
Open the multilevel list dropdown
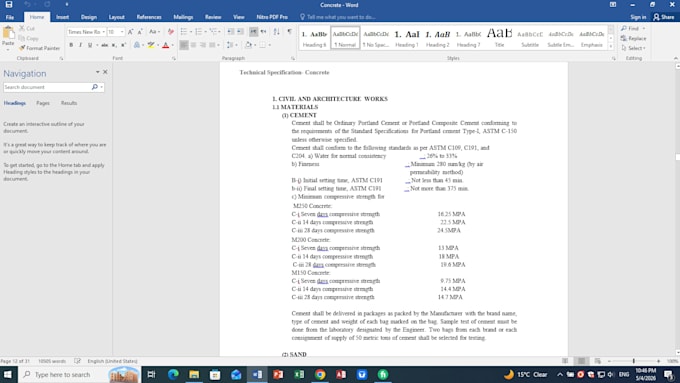pos(220,32)
